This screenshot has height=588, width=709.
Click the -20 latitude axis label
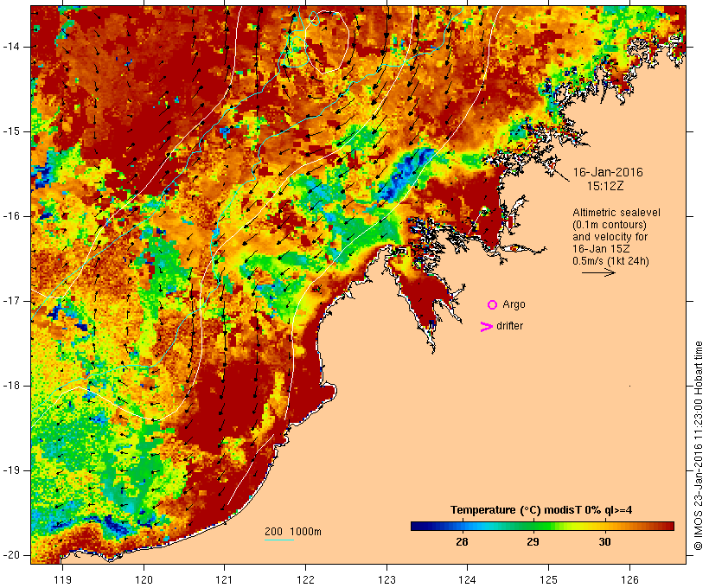pos(11,555)
